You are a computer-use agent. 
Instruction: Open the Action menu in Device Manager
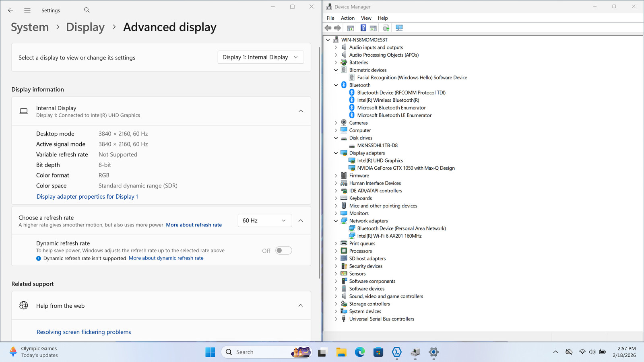[x=348, y=18]
